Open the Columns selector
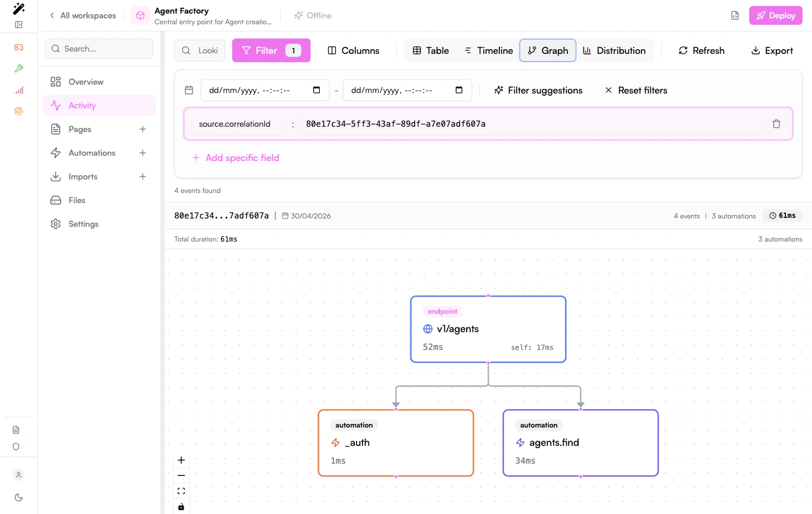The height and width of the screenshot is (514, 812). coord(354,50)
